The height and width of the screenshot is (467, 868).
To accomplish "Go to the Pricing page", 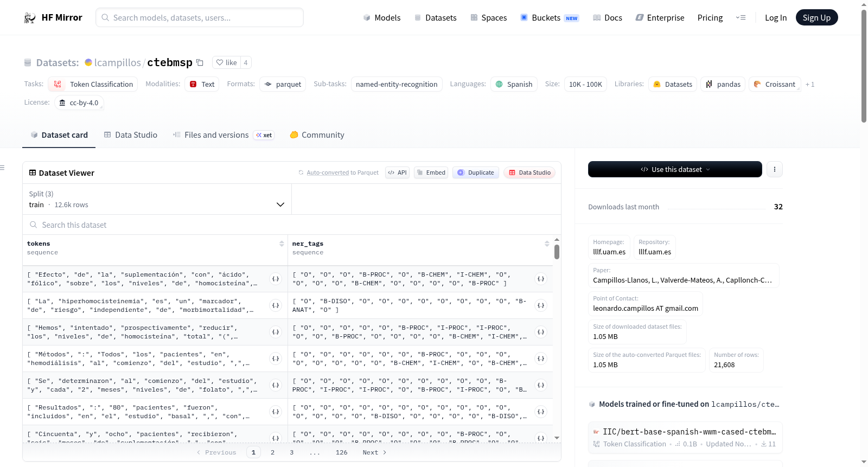I will [x=710, y=18].
